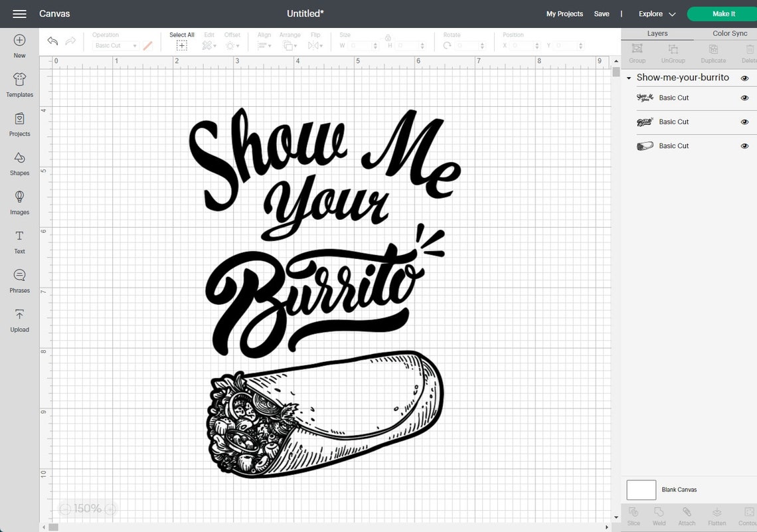Click the Attach icon
757x532 pixels.
(687, 515)
